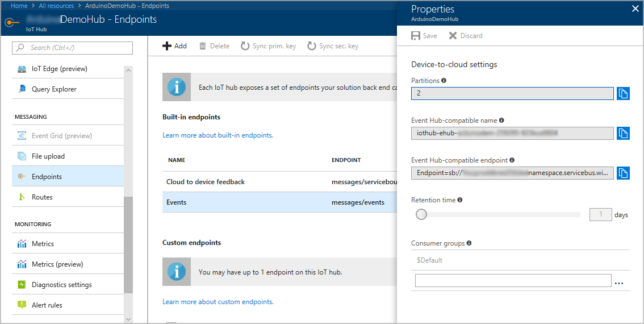The height and width of the screenshot is (324, 644).
Task: Copy the Partitions value
Action: pos(623,94)
